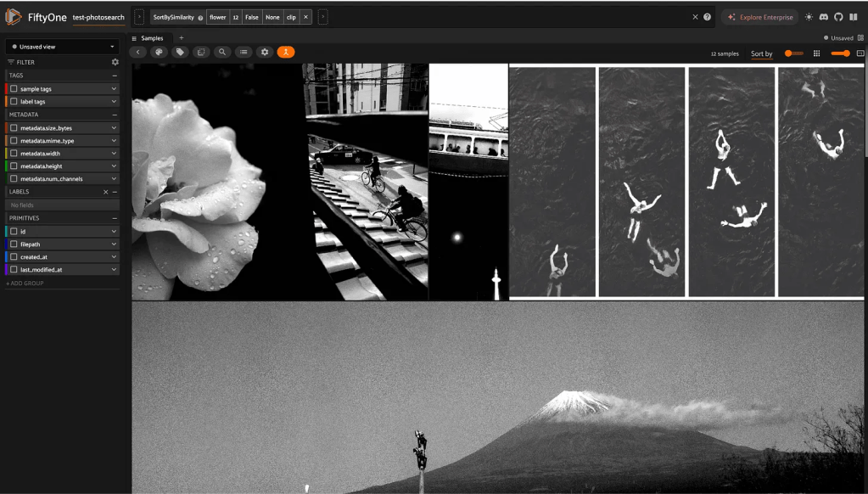Click the patches view icon
This screenshot has width=868, height=494.
[x=201, y=52]
